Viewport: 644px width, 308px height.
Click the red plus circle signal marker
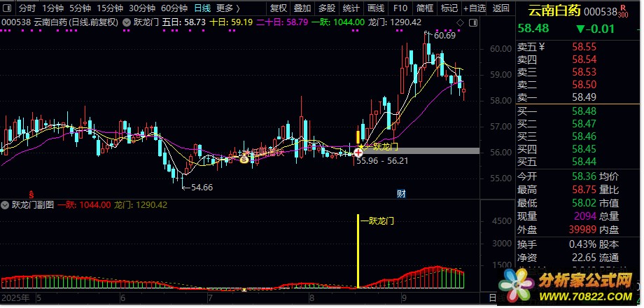point(358,152)
